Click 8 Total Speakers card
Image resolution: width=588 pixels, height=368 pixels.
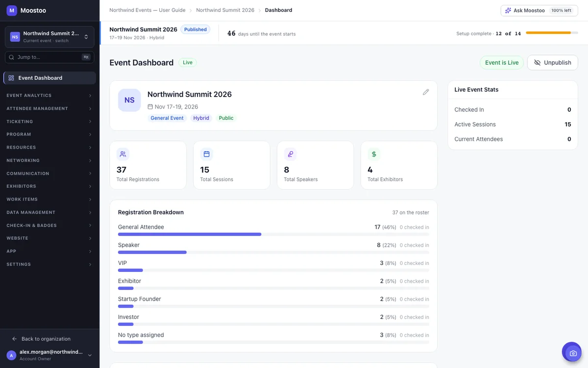pos(315,165)
